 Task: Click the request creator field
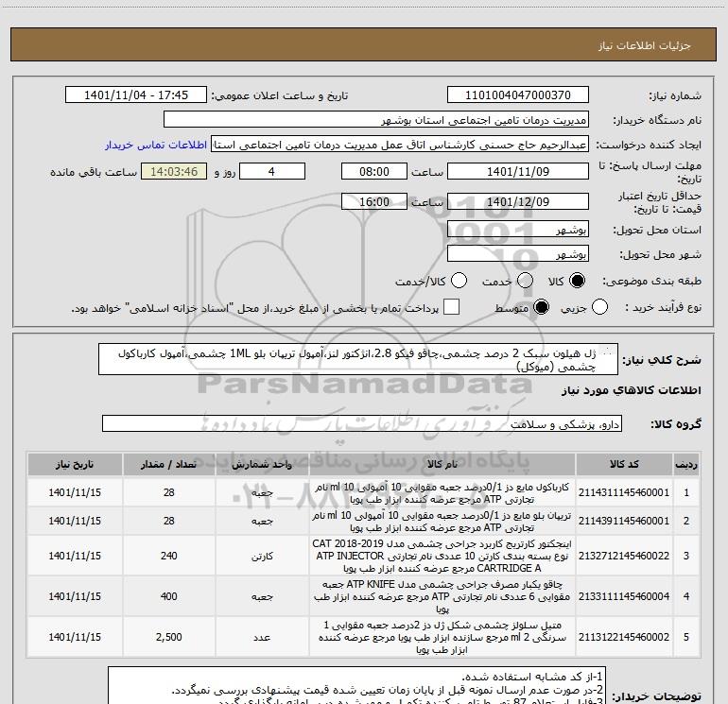(400, 145)
